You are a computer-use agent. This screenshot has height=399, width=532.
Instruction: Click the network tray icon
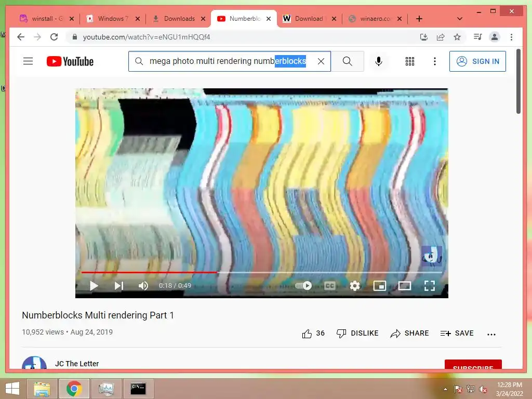[471, 389]
